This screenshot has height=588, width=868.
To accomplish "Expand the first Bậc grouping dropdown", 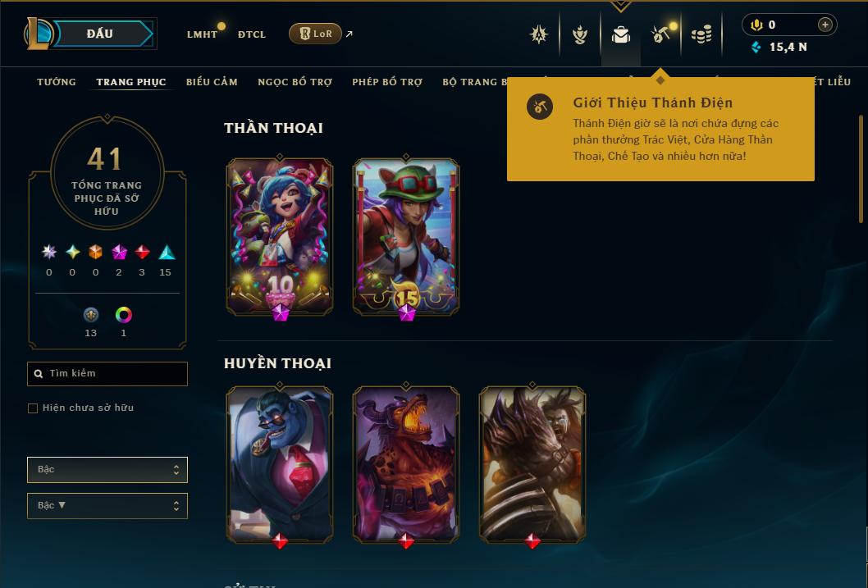I will click(107, 470).
